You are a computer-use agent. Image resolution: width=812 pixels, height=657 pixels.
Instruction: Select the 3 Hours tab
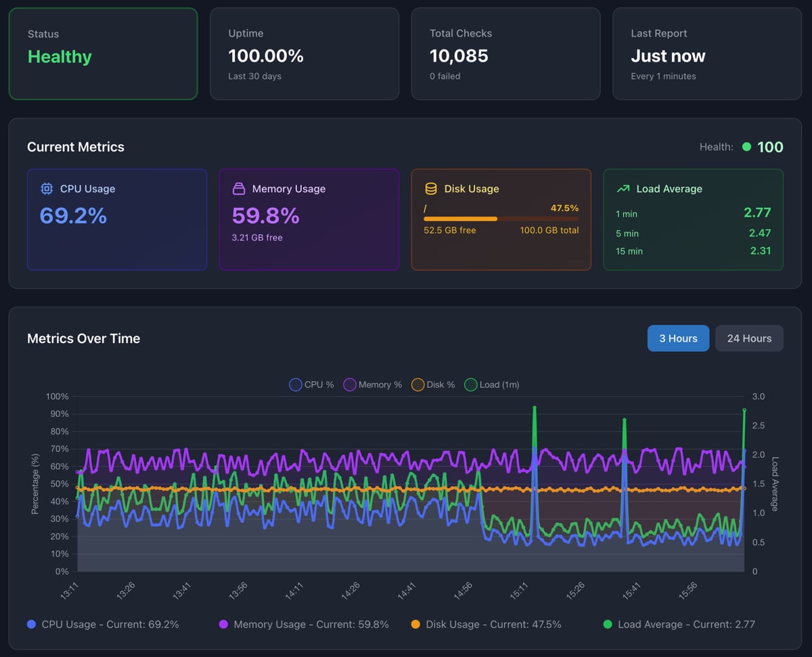[678, 338]
